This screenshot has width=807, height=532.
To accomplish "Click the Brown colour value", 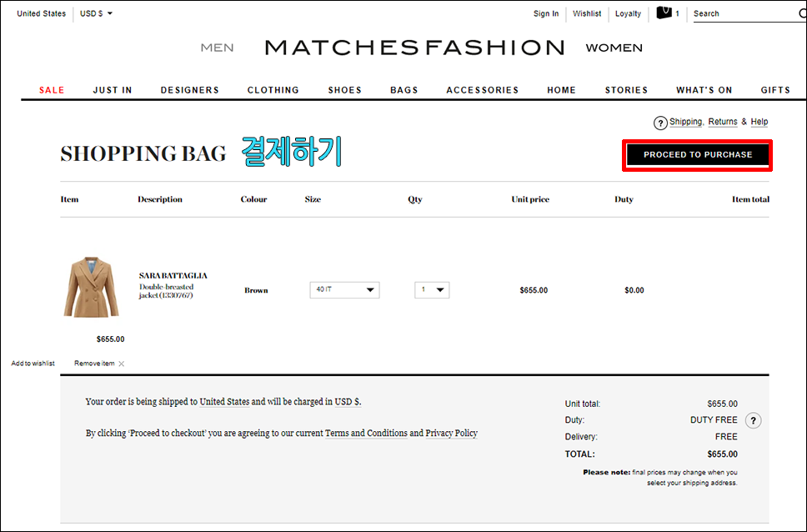I will 256,290.
